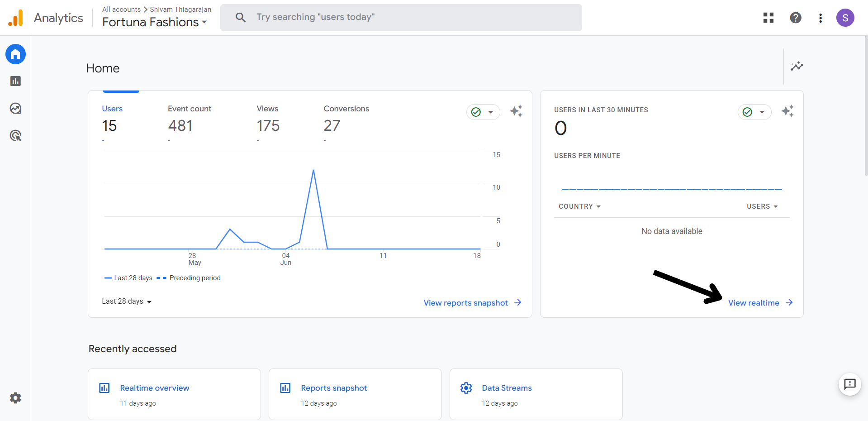Open the Admin gear icon
Image resolution: width=868 pixels, height=421 pixels.
(x=15, y=398)
